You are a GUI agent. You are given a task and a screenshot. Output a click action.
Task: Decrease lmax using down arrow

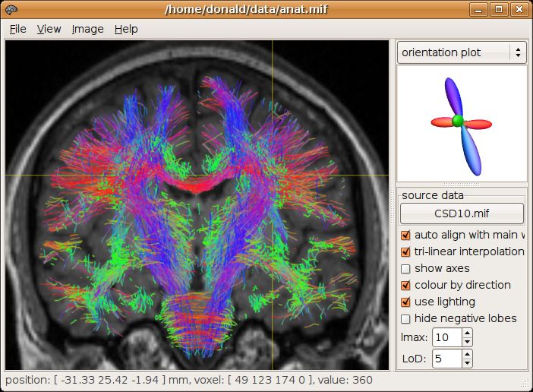[468, 342]
